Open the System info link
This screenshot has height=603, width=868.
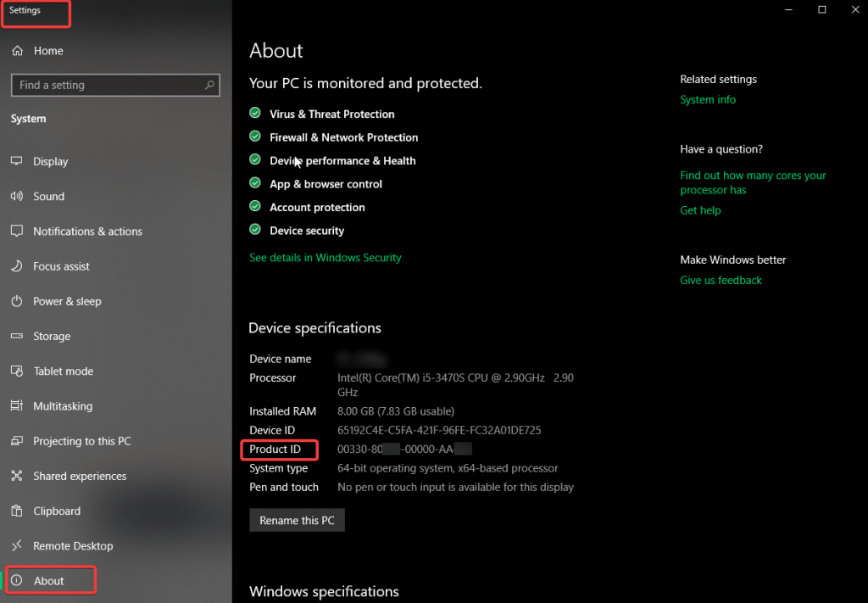[708, 100]
